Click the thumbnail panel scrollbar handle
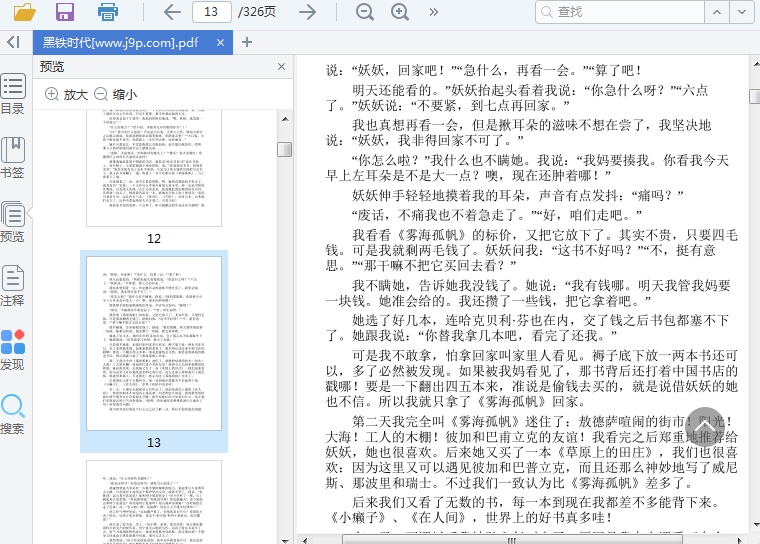 [285, 149]
